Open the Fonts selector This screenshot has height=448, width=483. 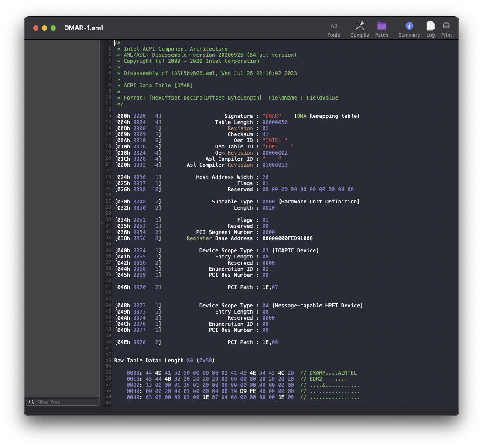pos(334,28)
